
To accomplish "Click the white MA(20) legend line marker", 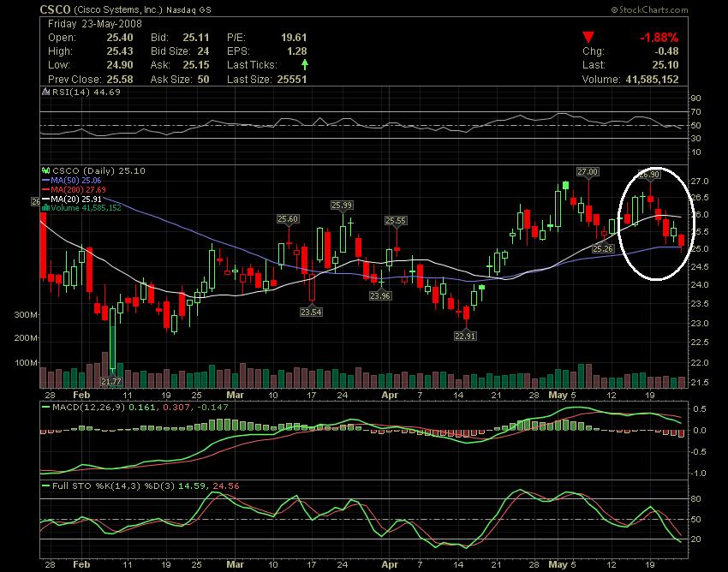I will (45, 200).
